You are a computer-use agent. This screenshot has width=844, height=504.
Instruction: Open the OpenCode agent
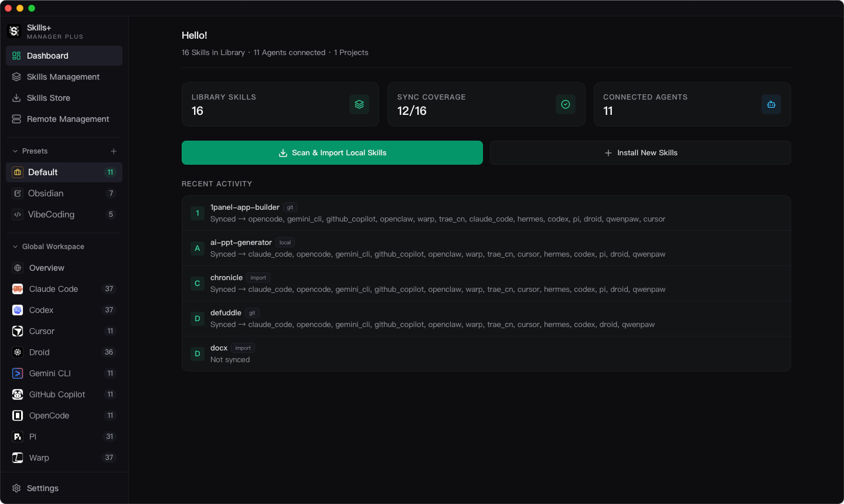coord(64,416)
